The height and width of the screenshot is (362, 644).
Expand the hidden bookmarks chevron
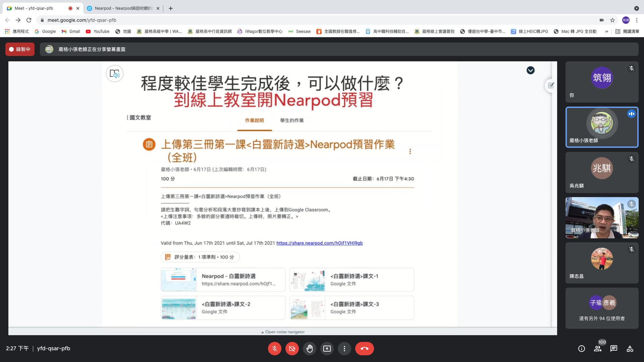606,32
